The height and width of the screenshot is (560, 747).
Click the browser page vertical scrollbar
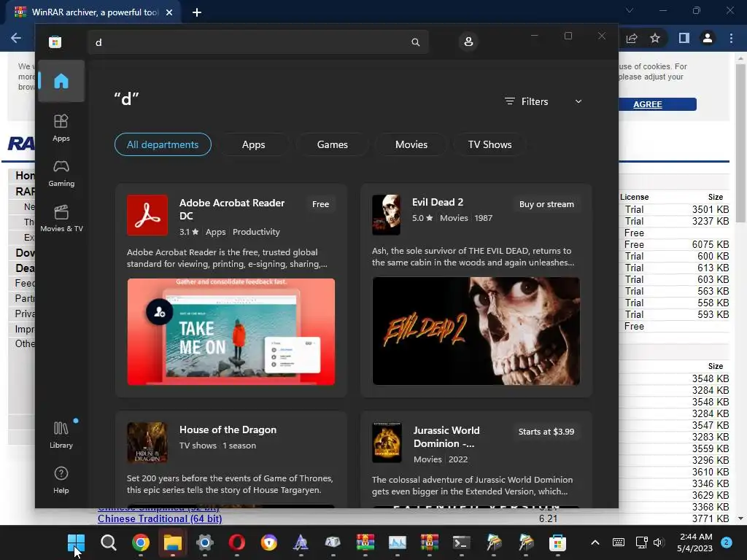tap(740, 143)
